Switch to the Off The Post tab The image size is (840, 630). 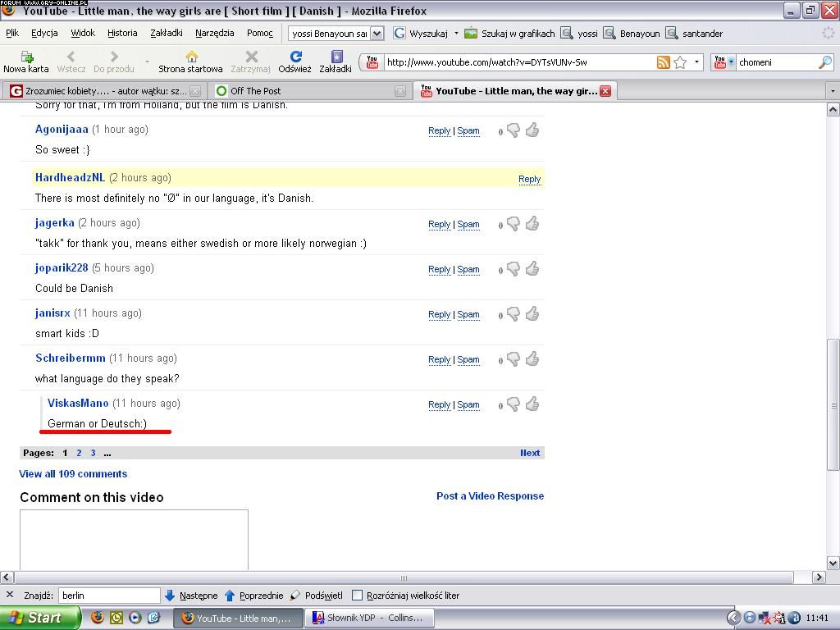pos(255,91)
